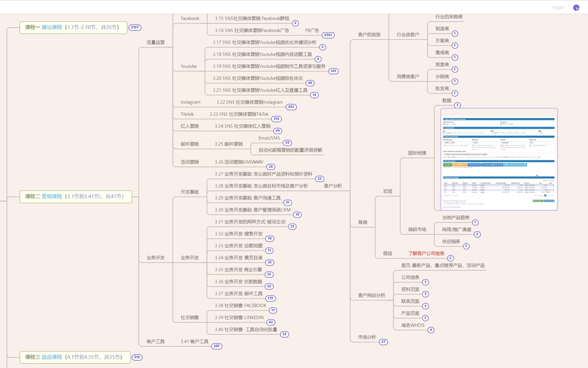Click the 3.15 SNS社交媒体营销 Facebook群组 item
This screenshot has width=588, height=368.
[x=252, y=19]
